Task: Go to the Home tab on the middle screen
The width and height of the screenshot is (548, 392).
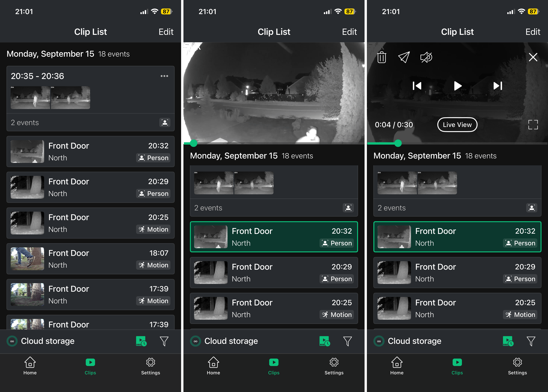Action: click(x=213, y=366)
